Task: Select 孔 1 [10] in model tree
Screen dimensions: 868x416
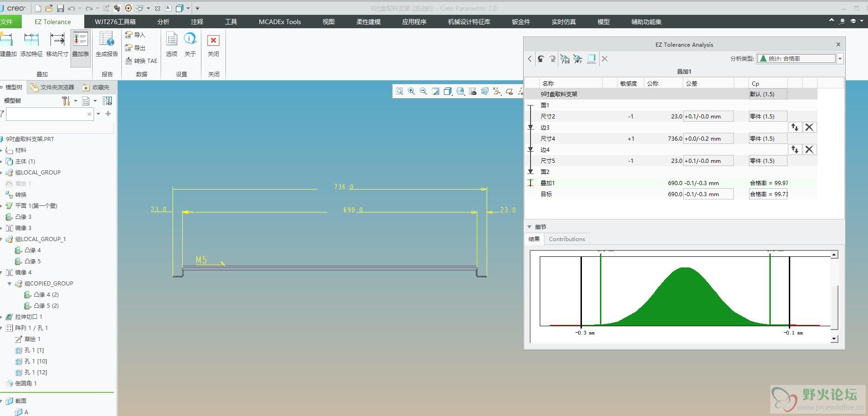Action: [31, 361]
